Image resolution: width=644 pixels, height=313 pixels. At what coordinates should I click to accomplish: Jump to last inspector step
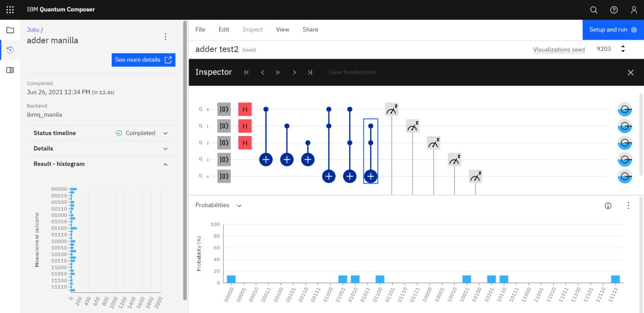(x=310, y=72)
